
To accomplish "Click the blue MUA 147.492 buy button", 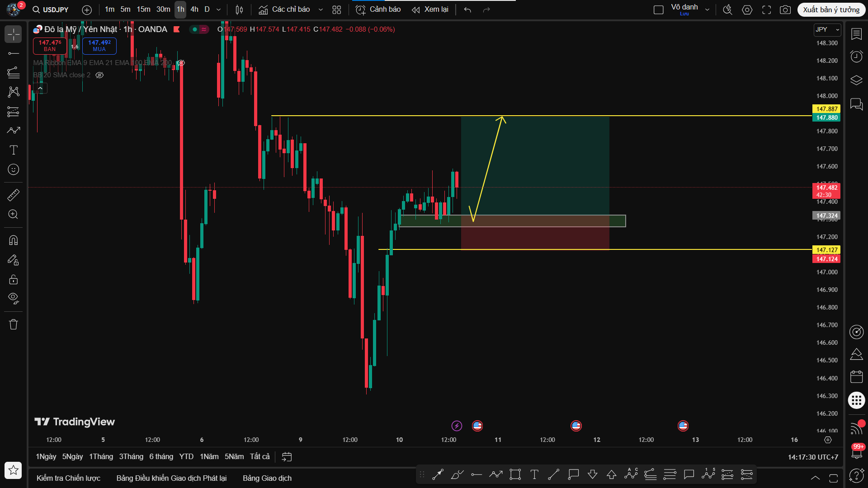I will coord(99,46).
